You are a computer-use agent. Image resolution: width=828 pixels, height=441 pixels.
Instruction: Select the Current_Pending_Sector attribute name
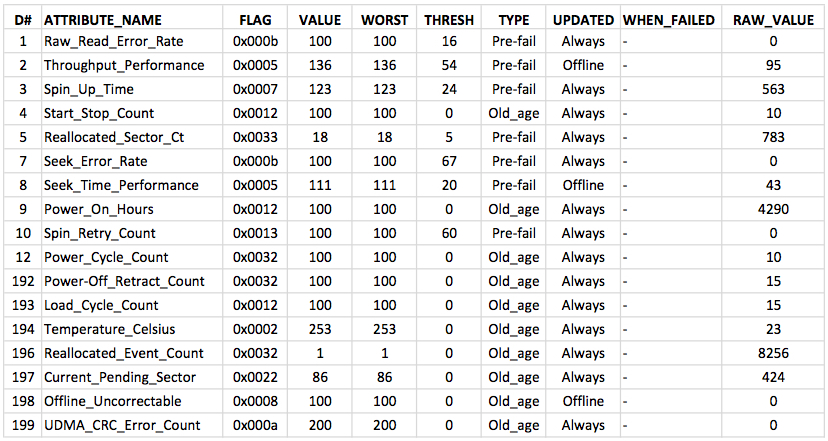120,377
